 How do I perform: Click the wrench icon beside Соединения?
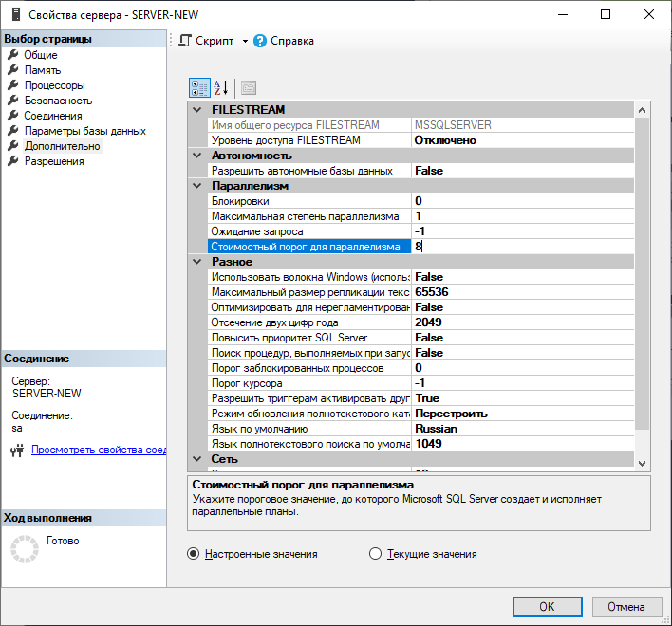13,115
